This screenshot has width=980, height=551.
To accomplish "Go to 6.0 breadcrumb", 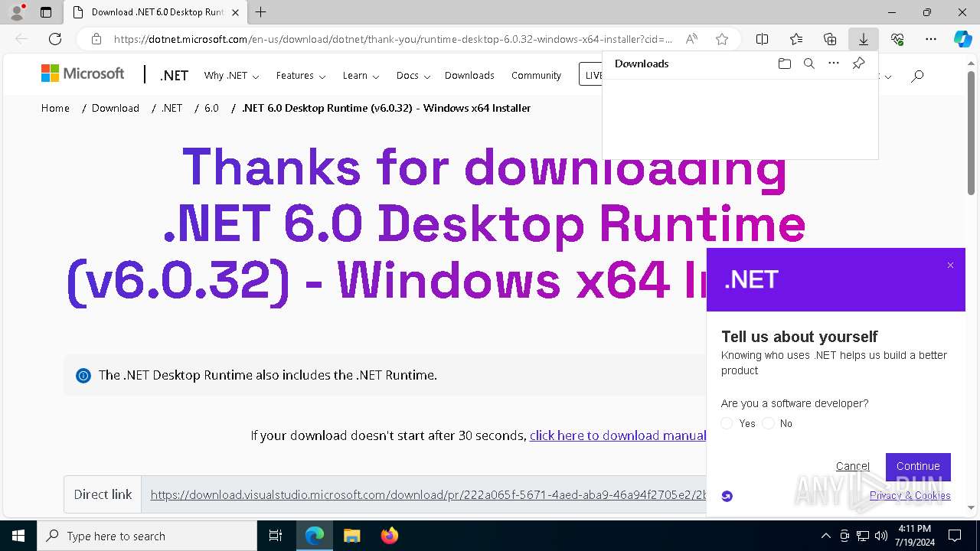I will [x=211, y=108].
